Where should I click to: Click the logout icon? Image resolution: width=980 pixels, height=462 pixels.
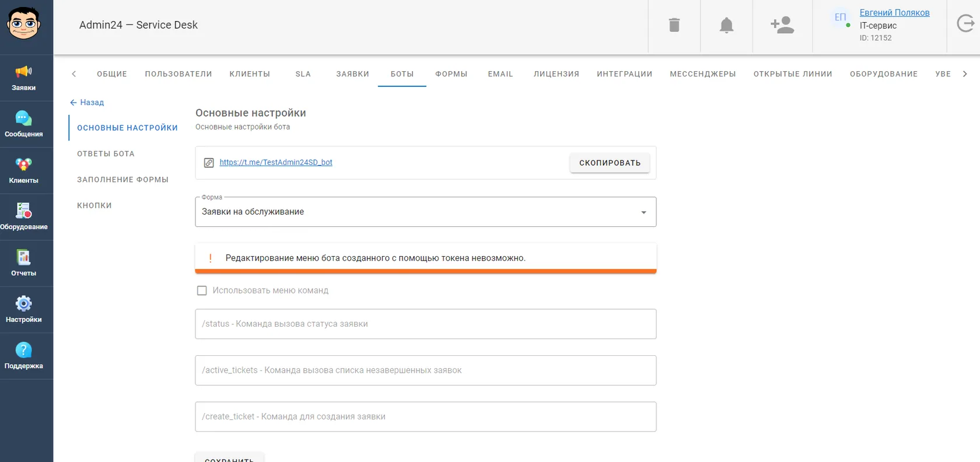pos(965,23)
